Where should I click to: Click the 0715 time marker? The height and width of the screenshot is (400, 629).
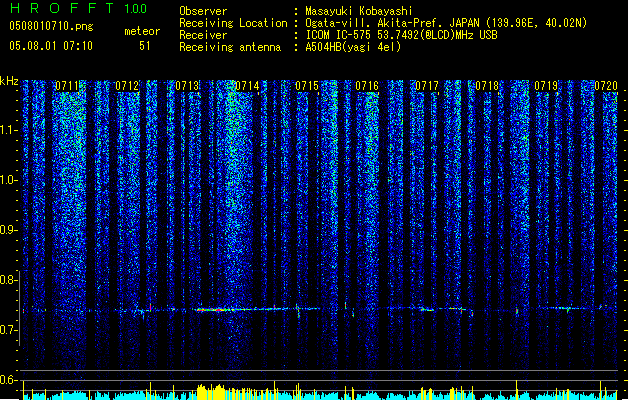(307, 86)
